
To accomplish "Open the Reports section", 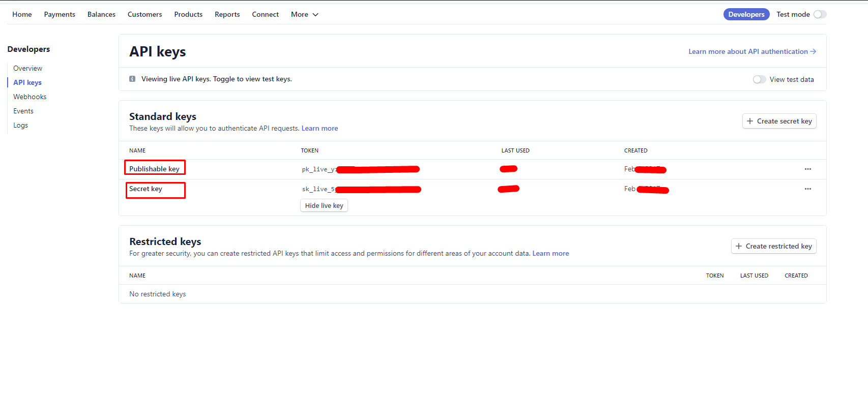I will [x=227, y=14].
